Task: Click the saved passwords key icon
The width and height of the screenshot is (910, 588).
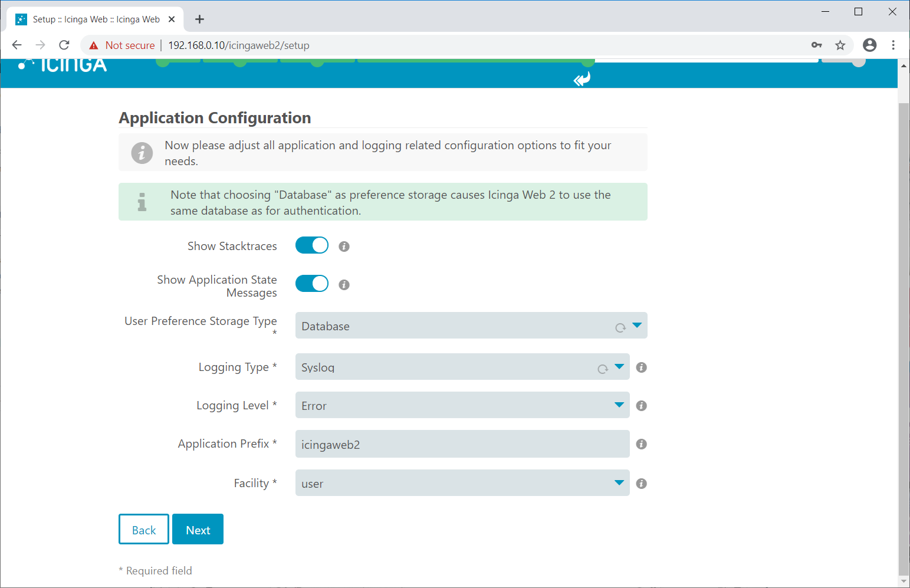Action: [x=817, y=45]
